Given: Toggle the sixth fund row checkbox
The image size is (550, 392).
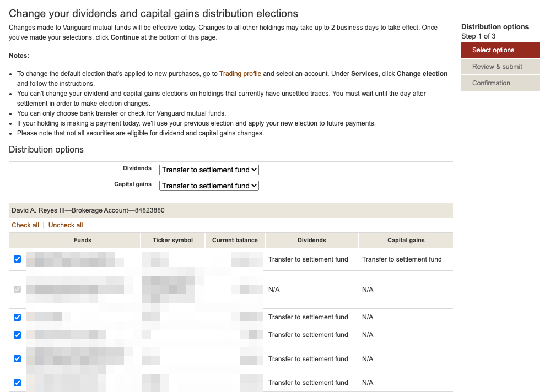Looking at the screenshot, I should tap(17, 383).
